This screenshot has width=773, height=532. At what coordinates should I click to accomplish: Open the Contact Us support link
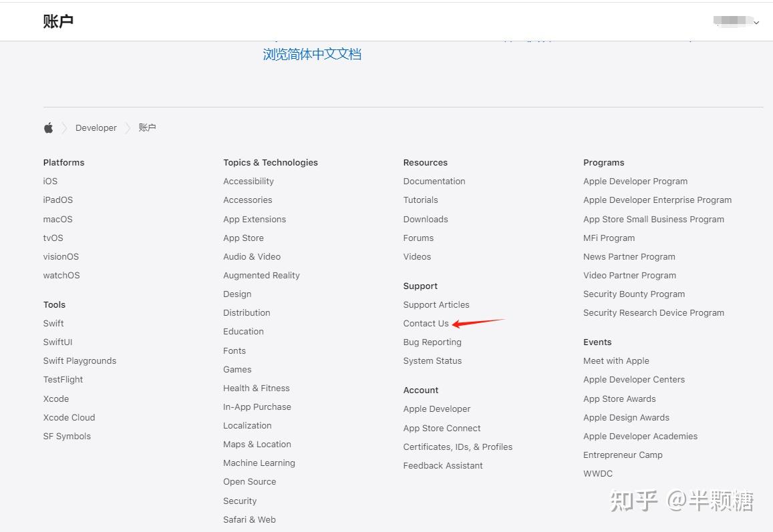(426, 324)
